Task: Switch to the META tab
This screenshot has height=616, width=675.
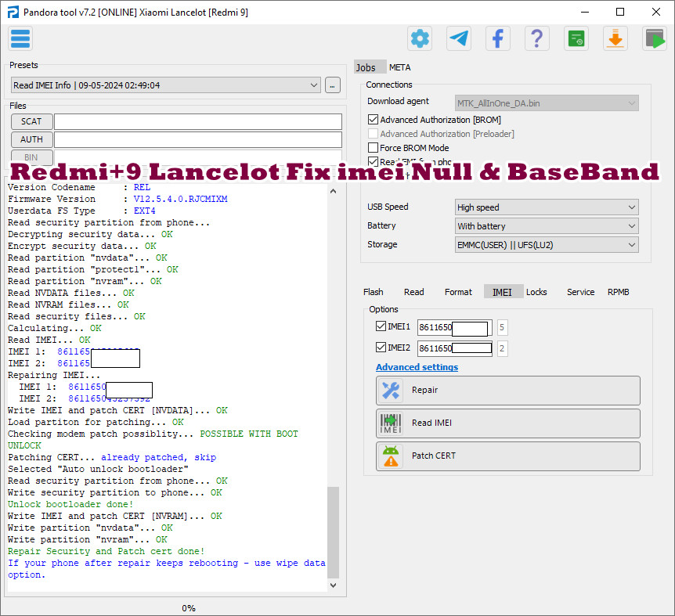Action: point(400,67)
